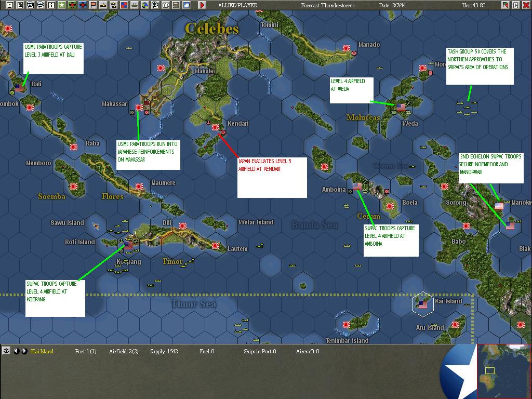
Task: Select the US flag at Weda
Action: tap(401, 107)
